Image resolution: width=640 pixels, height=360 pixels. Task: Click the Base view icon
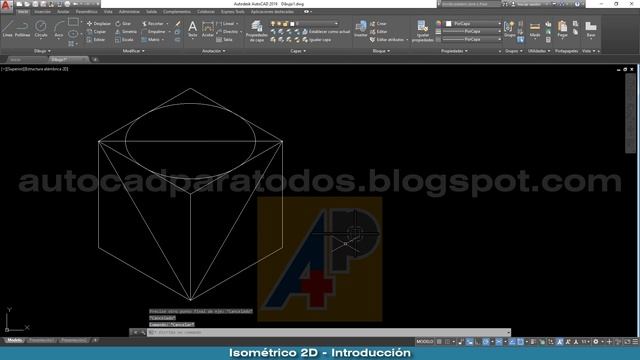click(591, 29)
